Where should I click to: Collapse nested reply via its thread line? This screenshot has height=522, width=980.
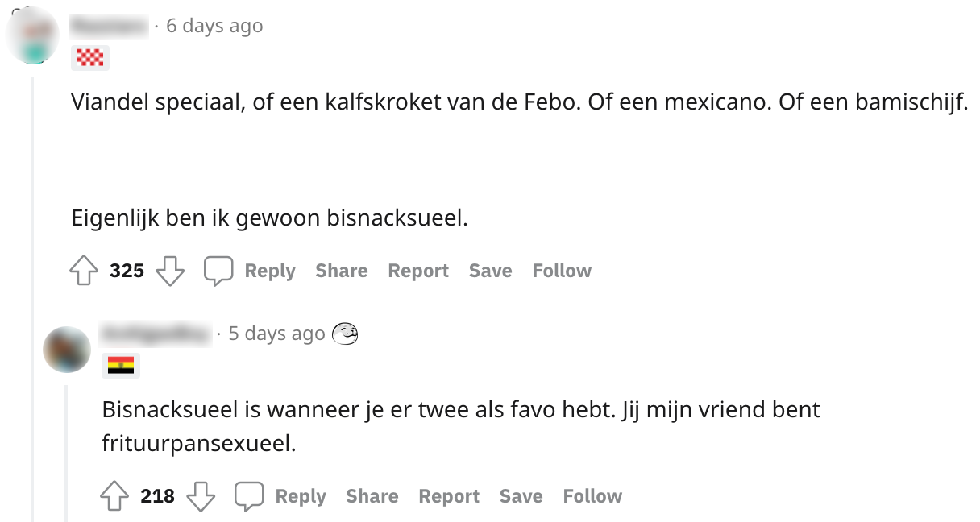pyautogui.click(x=67, y=451)
